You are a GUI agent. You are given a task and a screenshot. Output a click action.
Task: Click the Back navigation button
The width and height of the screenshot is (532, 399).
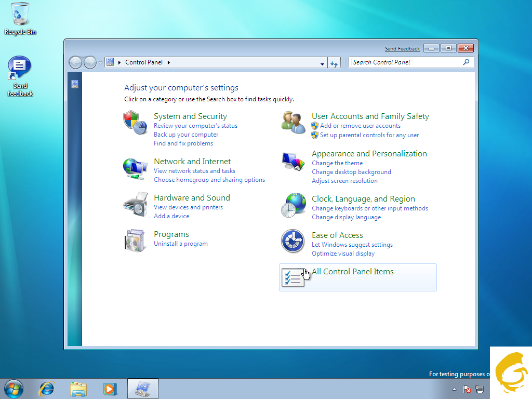[x=76, y=62]
